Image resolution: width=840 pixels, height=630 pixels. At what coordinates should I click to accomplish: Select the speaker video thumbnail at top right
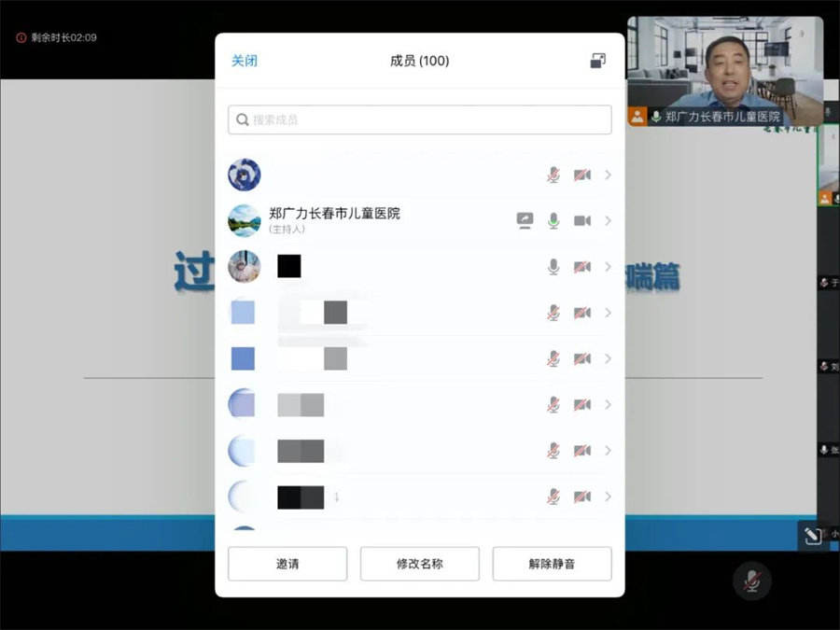(724, 70)
